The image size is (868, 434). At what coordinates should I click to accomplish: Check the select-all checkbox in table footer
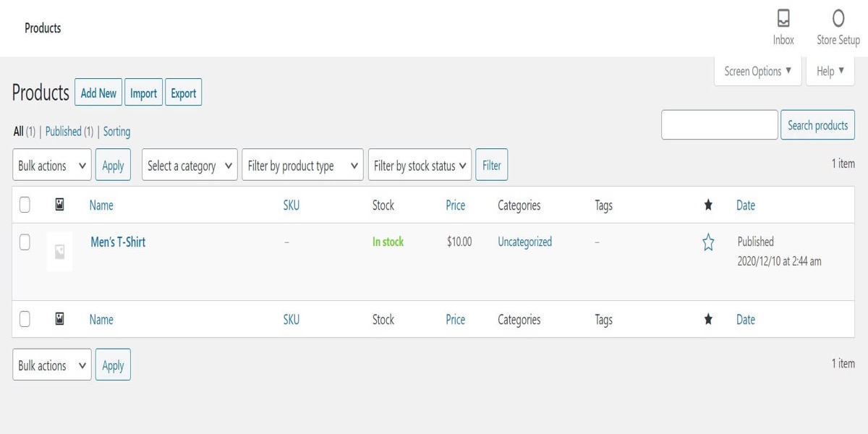[x=25, y=319]
